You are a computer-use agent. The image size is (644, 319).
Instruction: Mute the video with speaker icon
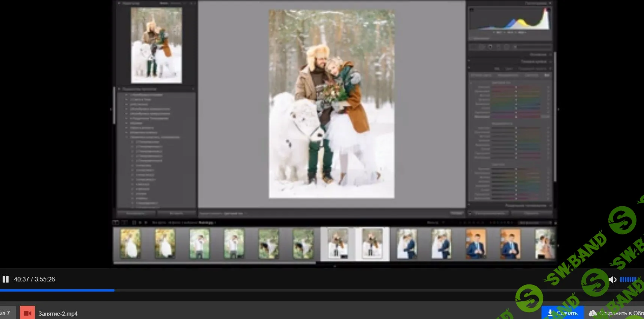612,280
